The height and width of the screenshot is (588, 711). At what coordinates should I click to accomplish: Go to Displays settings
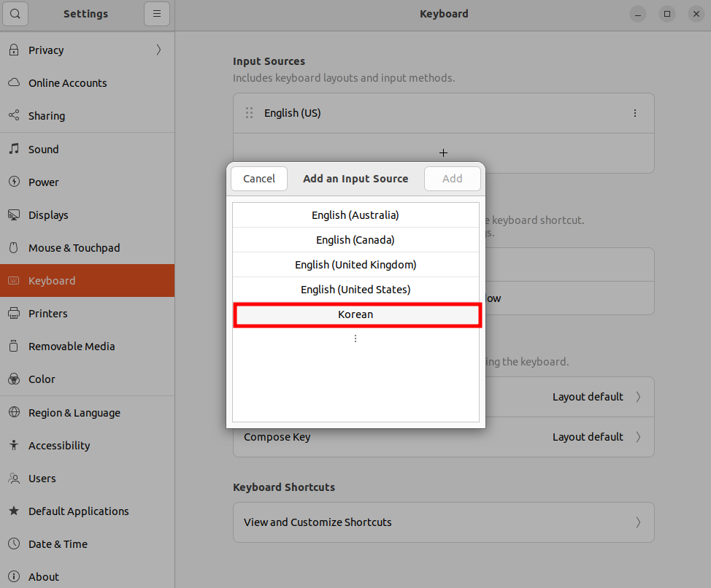coord(87,214)
